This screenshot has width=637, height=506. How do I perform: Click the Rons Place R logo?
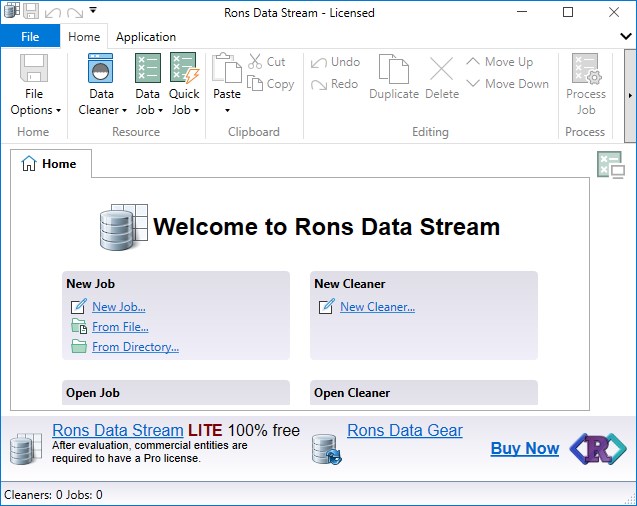click(598, 449)
